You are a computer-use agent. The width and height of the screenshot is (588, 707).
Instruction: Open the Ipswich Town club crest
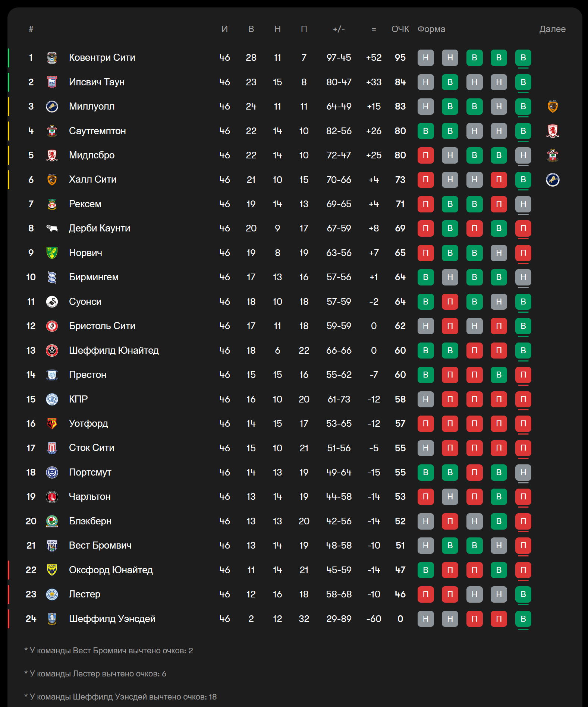point(52,82)
